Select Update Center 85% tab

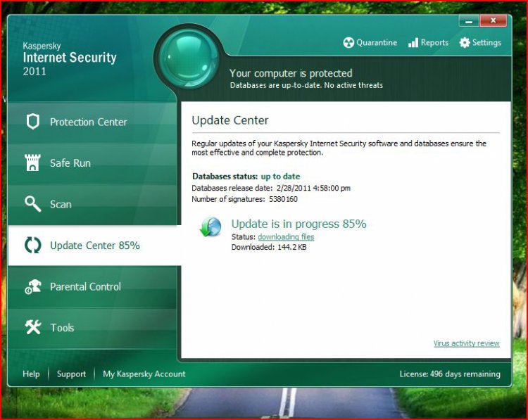[x=94, y=246]
